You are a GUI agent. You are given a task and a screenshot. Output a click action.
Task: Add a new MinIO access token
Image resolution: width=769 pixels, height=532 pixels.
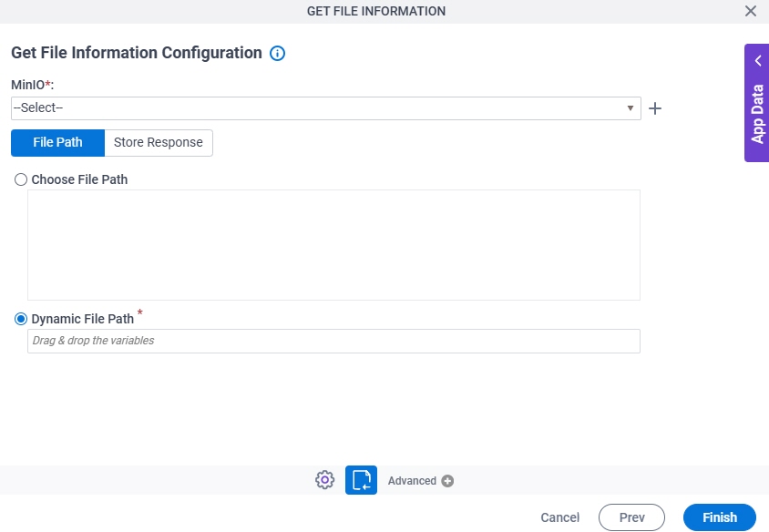click(655, 108)
